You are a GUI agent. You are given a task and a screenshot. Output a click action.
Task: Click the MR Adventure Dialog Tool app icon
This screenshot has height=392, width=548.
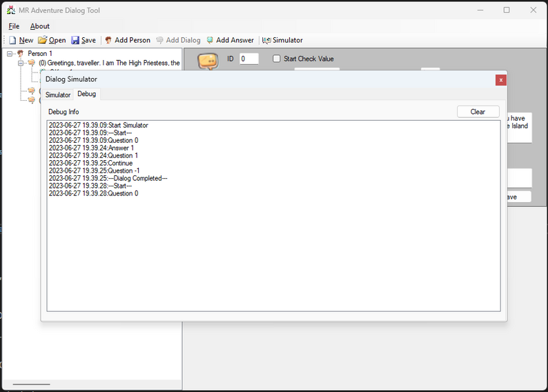click(11, 10)
